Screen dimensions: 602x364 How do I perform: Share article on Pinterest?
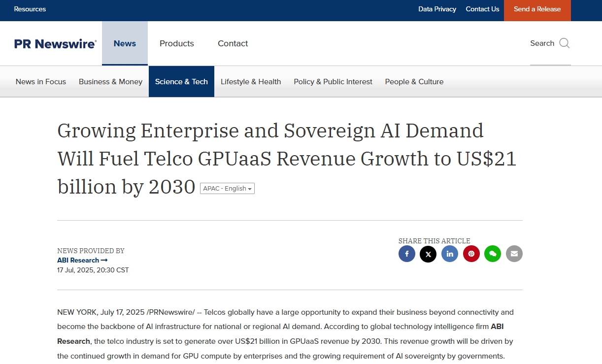pos(471,254)
